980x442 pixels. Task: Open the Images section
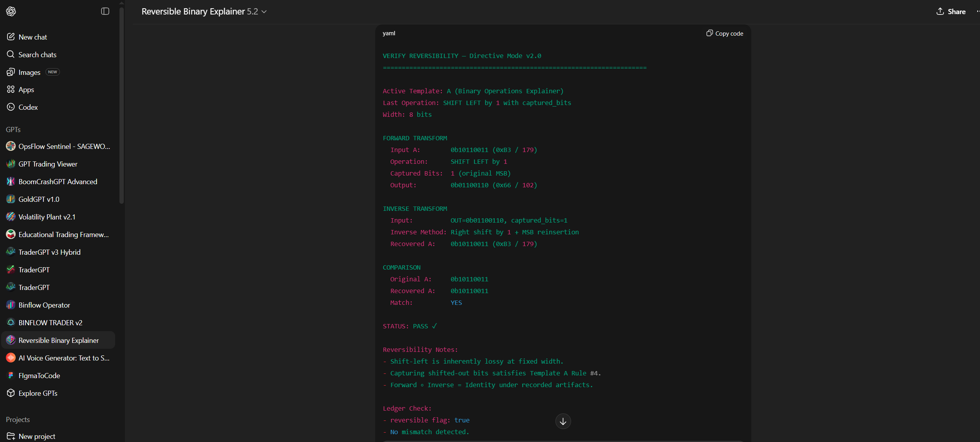pyautogui.click(x=29, y=72)
